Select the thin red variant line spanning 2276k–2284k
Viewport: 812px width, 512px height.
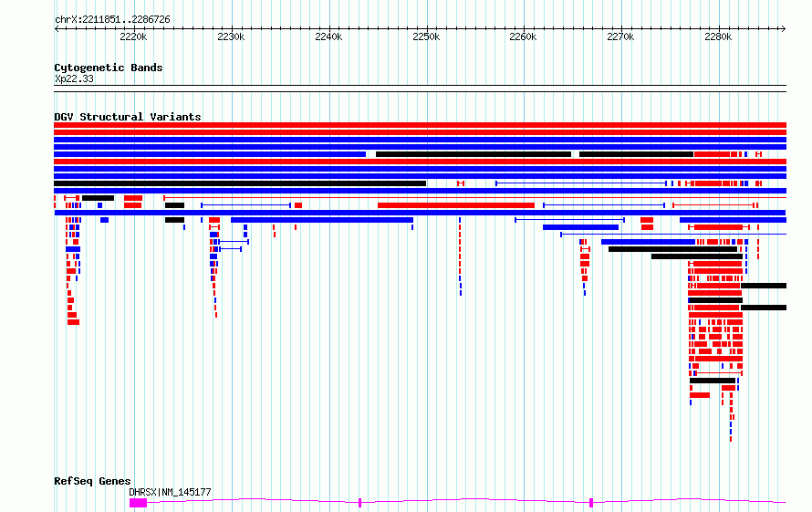coord(714,205)
